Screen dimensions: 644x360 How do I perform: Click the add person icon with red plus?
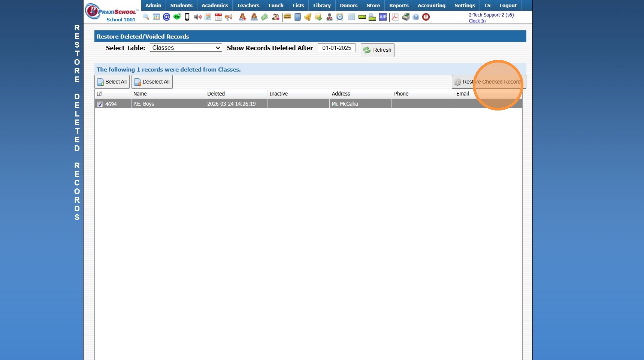click(243, 17)
